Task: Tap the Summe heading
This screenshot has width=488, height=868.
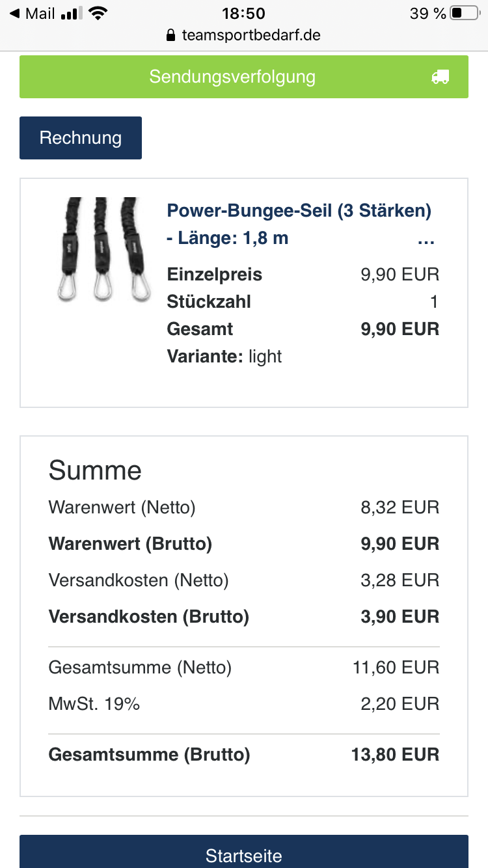Action: pyautogui.click(x=95, y=470)
